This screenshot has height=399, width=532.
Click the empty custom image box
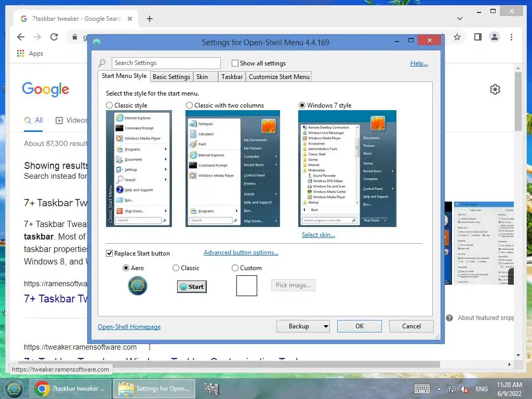[x=247, y=286]
